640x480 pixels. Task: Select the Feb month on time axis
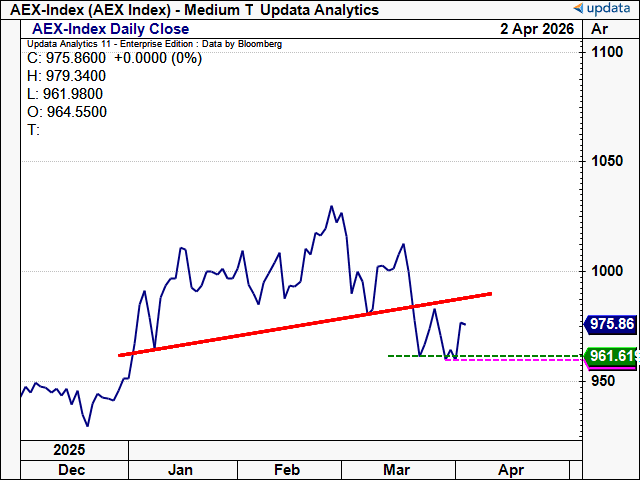[288, 470]
